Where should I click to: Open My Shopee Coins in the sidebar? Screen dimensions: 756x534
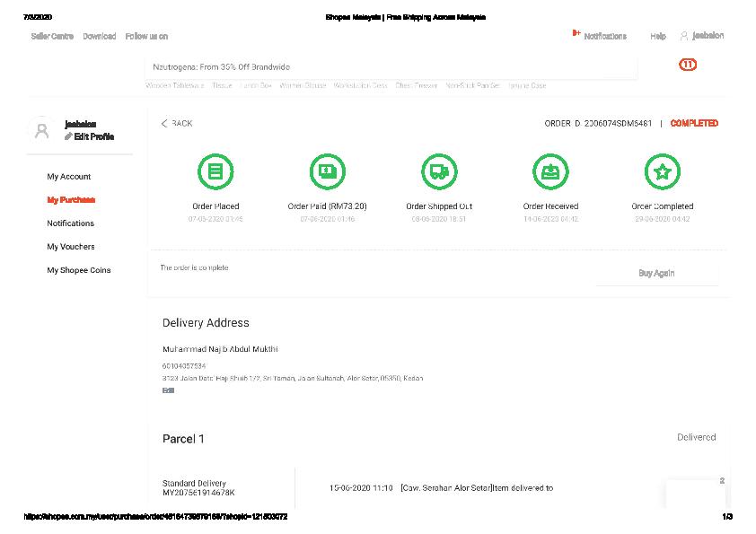(79, 270)
